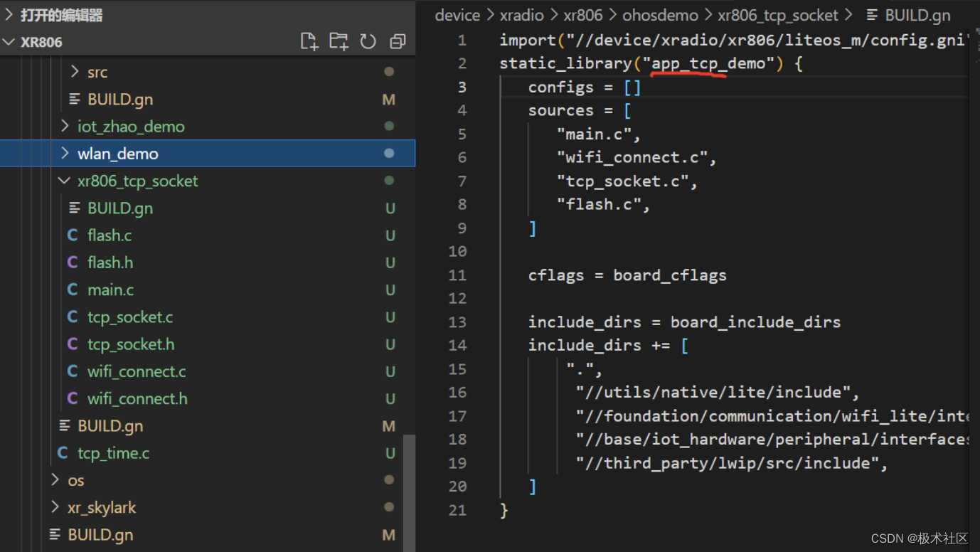This screenshot has width=980, height=552.
Task: Open wifi_connect.c in the file tree
Action: coord(137,371)
